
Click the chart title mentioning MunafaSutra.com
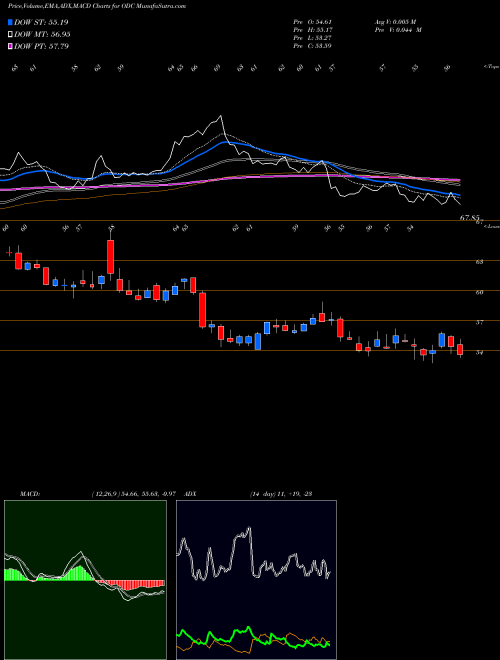[x=97, y=6]
